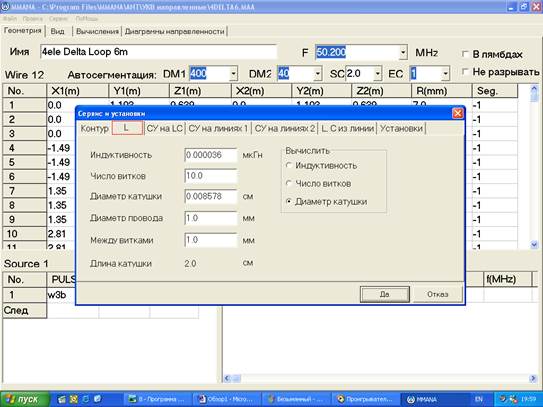
Task: Open the Файл menu
Action: [10, 19]
